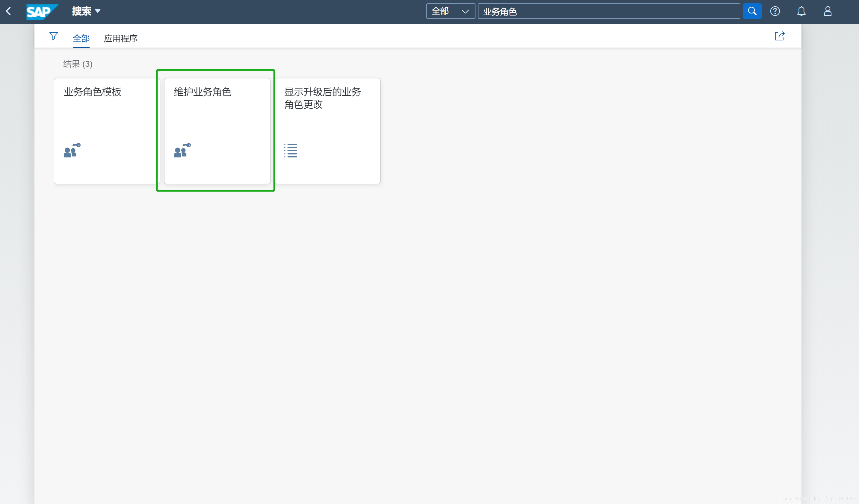
Task: Open the 全部 search scope dropdown
Action: pyautogui.click(x=450, y=11)
